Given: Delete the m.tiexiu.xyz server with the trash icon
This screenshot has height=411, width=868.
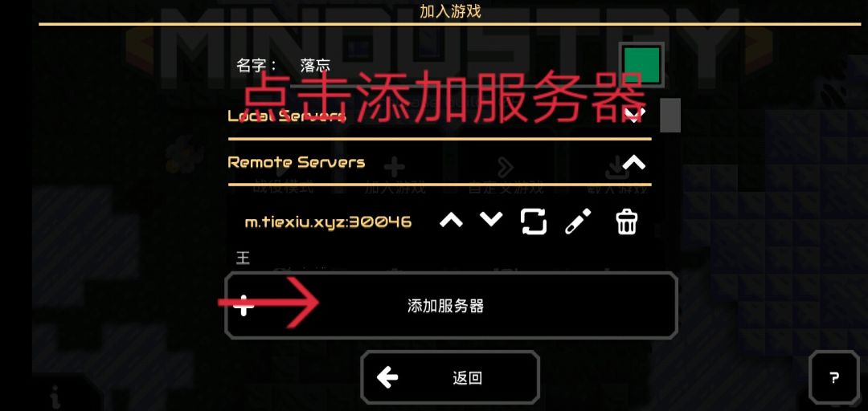Looking at the screenshot, I should [627, 222].
